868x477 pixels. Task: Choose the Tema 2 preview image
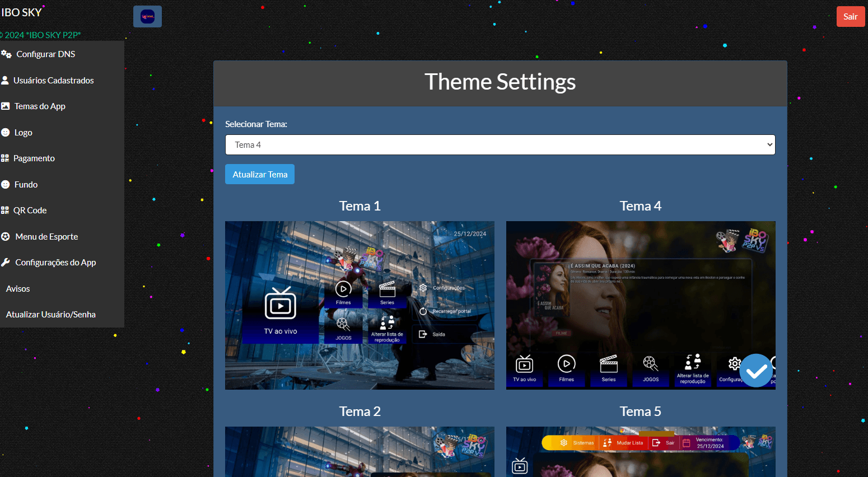pyautogui.click(x=360, y=451)
